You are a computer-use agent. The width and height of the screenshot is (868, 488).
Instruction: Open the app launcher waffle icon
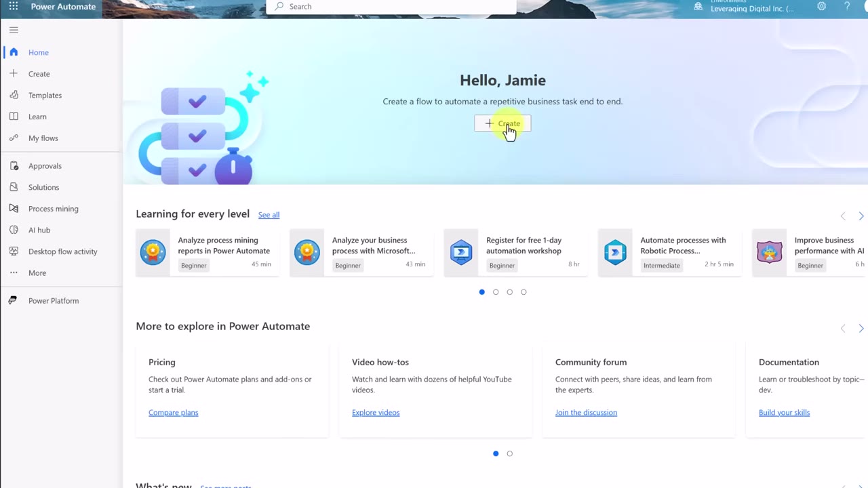click(x=14, y=6)
